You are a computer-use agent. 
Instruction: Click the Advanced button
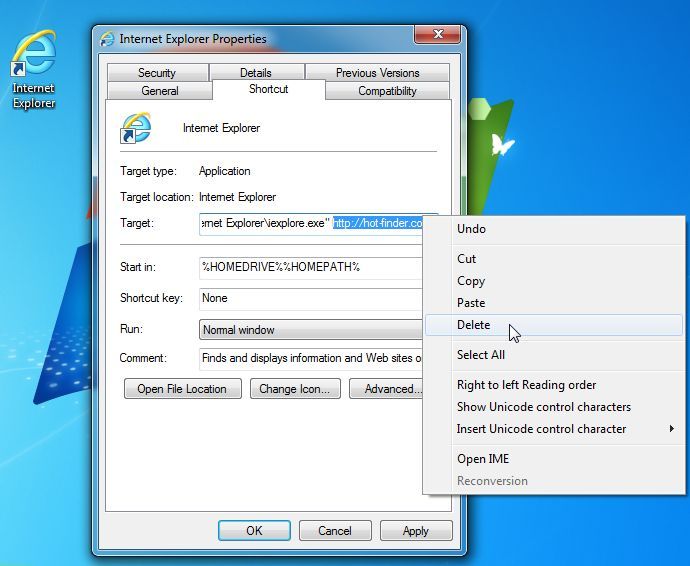(386, 389)
